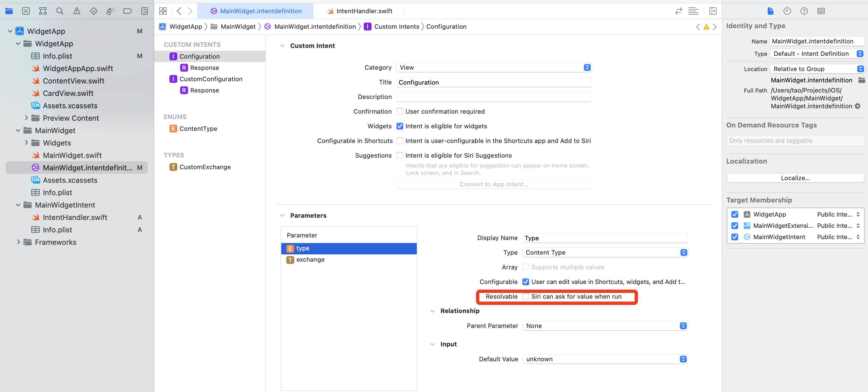
Task: Open the file Type Intent Definition dropdown
Action: click(x=817, y=54)
